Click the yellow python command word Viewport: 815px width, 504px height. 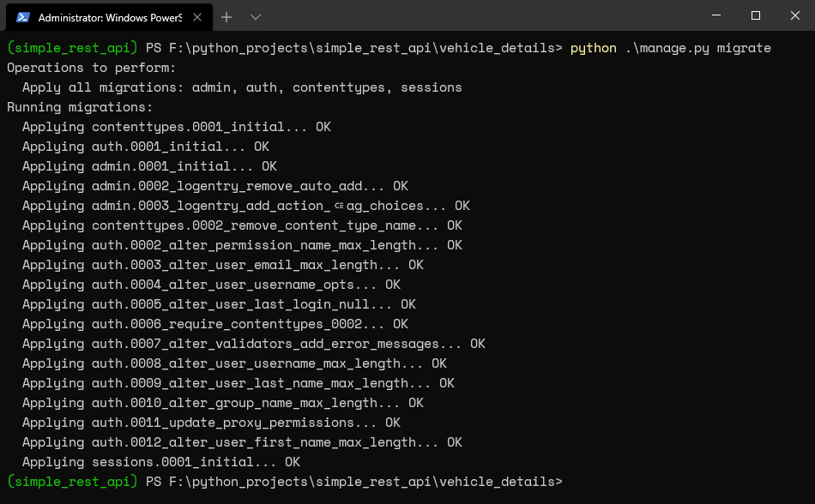(x=593, y=48)
